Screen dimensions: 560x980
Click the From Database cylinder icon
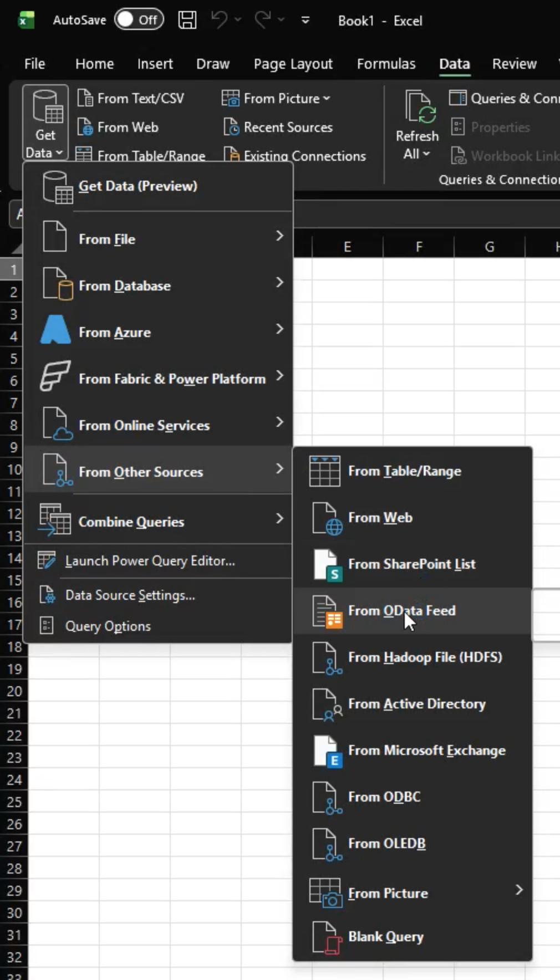58,283
